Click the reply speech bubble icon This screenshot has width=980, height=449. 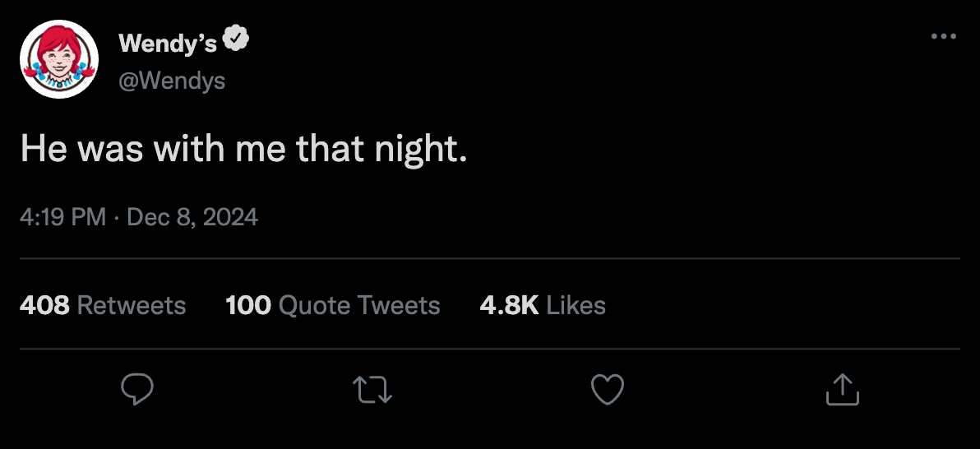coord(136,389)
